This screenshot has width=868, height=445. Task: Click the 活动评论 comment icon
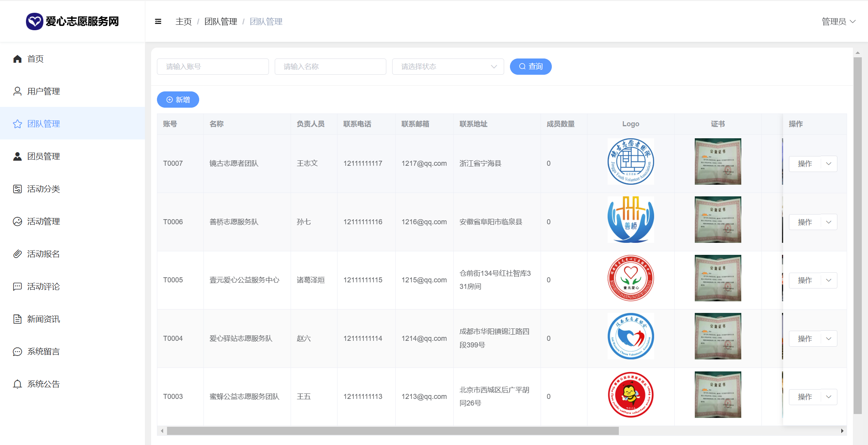coord(17,287)
